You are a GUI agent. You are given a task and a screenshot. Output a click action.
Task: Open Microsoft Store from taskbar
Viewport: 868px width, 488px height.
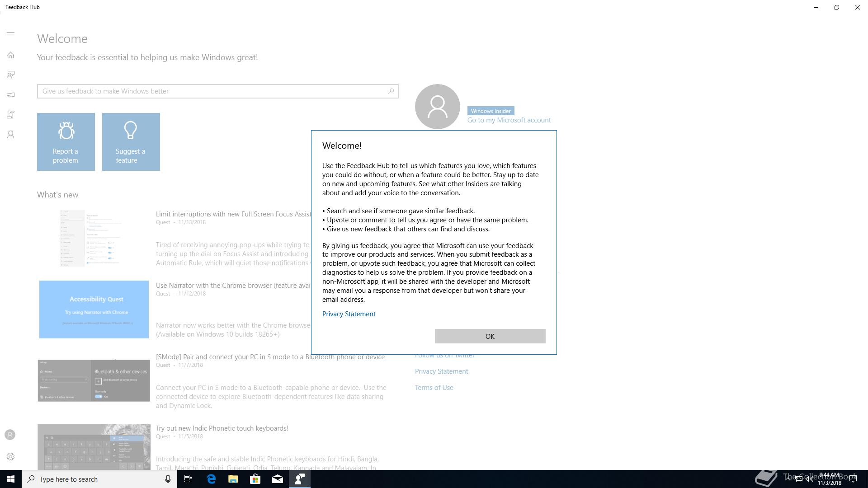(x=255, y=479)
